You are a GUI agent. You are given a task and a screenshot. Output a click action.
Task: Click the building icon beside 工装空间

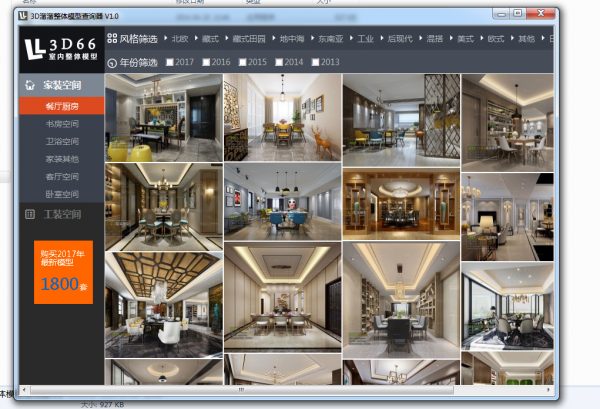(x=30, y=213)
